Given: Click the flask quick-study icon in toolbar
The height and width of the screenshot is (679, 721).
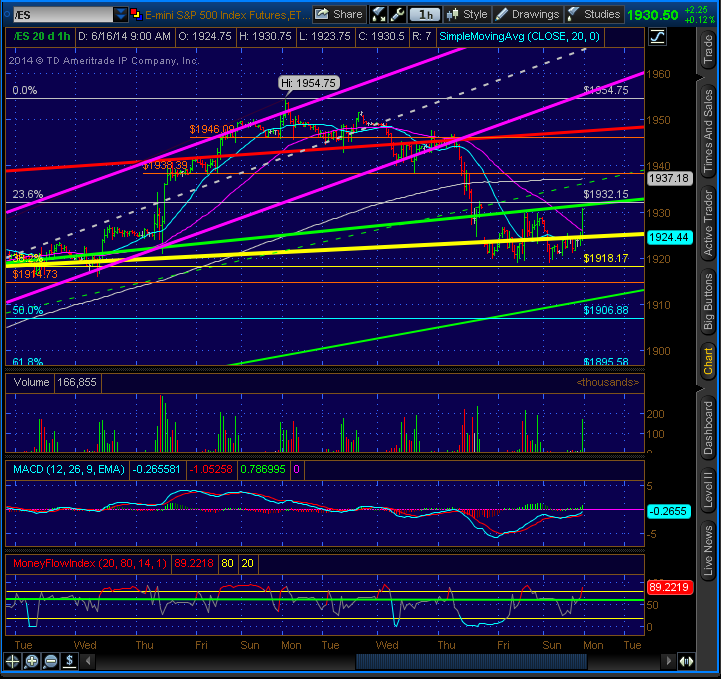Looking at the screenshot, I should point(378,14).
